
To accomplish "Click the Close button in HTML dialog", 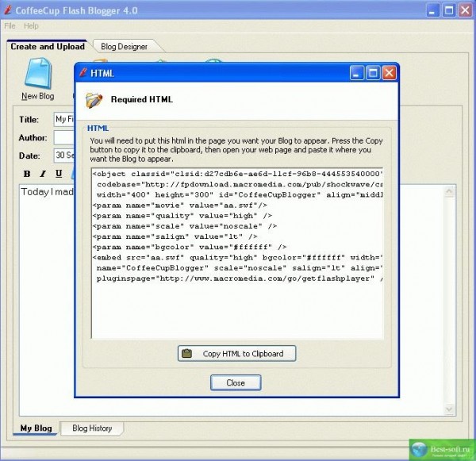I will tap(236, 382).
